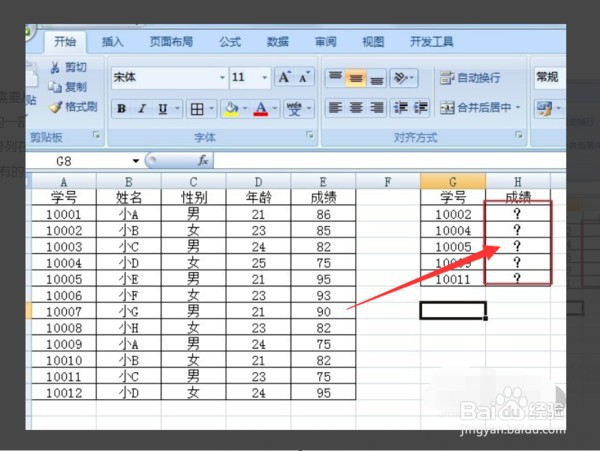The image size is (600, 451).
Task: Apply red font color
Action: coord(261,109)
